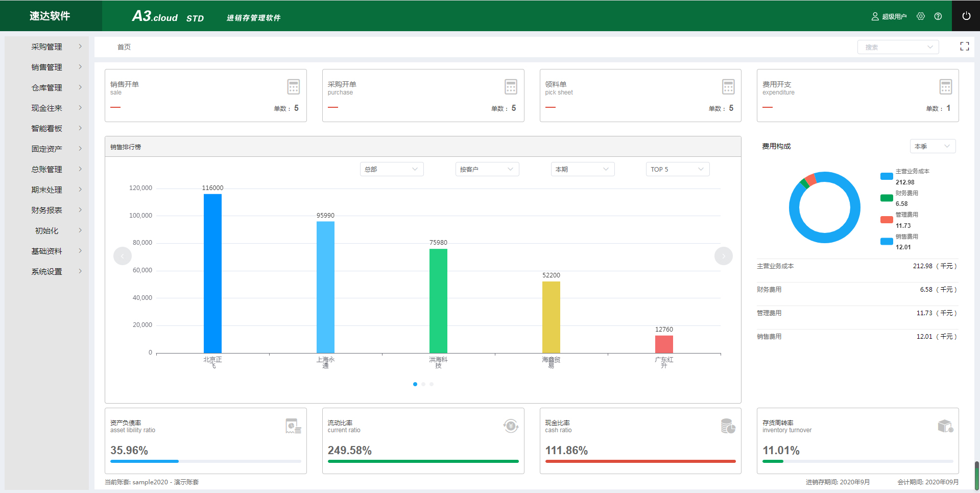Toggle fullscreen mode icon
Image resolution: width=980 pixels, height=493 pixels.
[x=964, y=46]
